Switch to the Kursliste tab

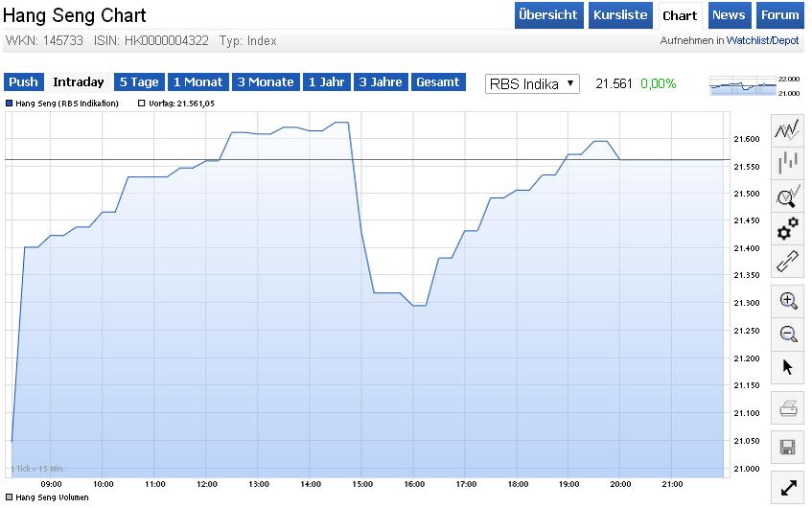pos(621,15)
